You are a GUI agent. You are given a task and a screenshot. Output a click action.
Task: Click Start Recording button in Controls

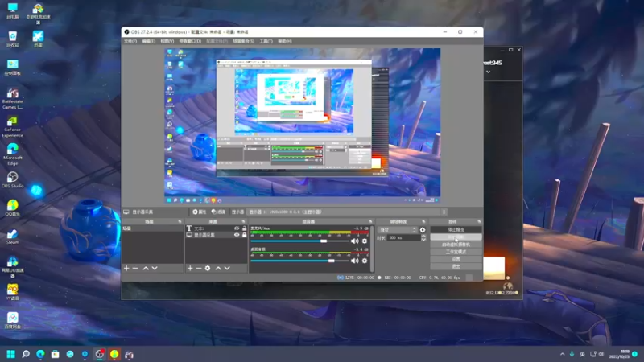click(x=456, y=237)
